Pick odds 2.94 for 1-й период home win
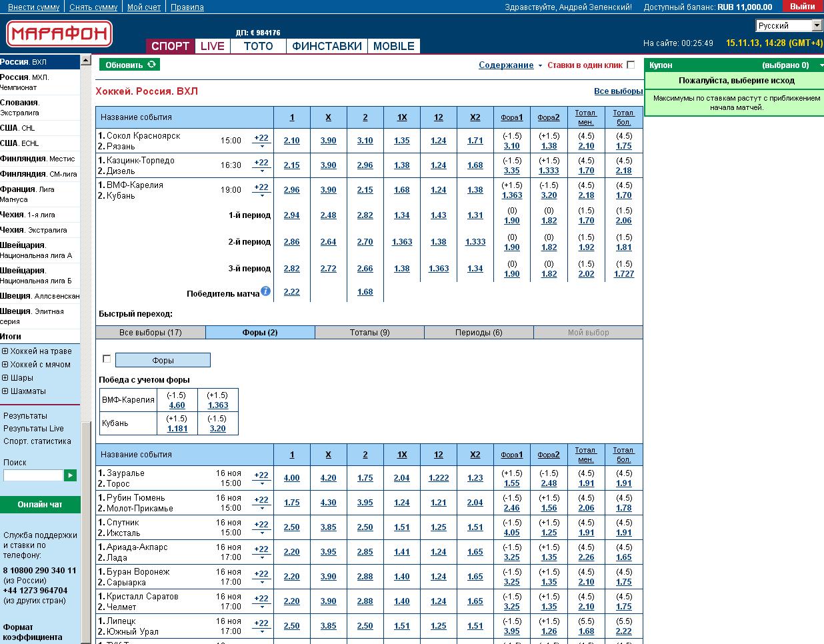The width and height of the screenshot is (824, 644). pyautogui.click(x=292, y=215)
